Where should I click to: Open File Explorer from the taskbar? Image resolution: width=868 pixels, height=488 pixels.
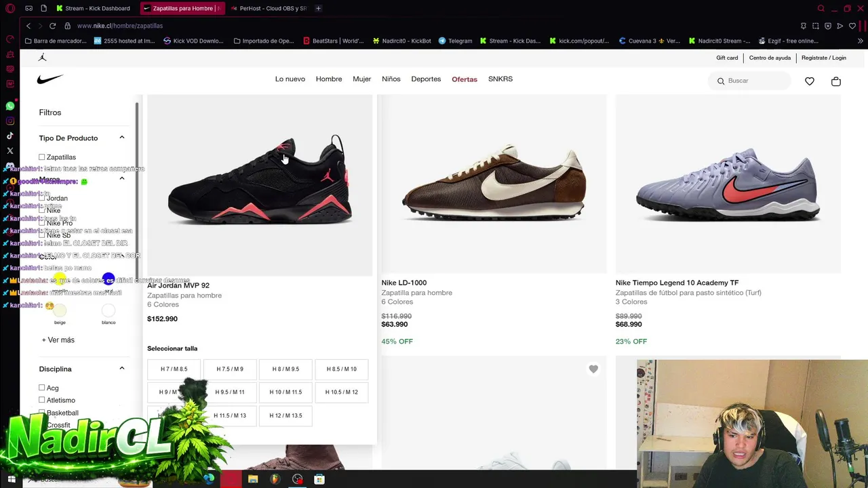click(253, 479)
